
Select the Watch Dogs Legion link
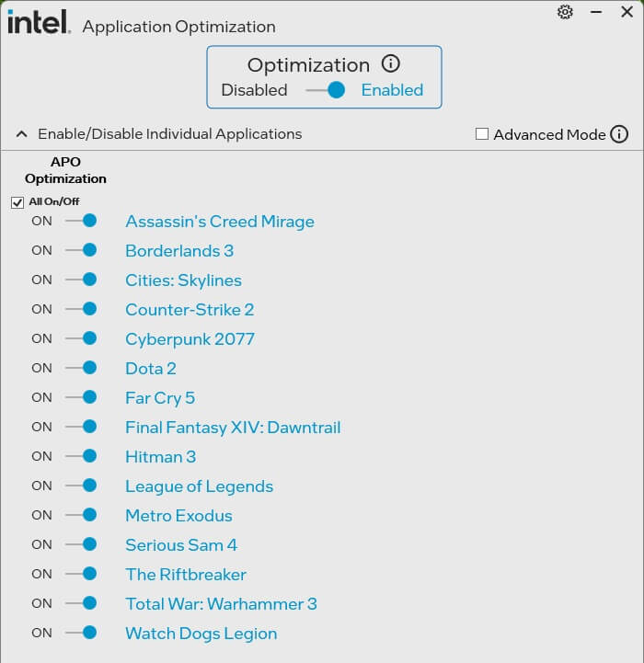201,634
